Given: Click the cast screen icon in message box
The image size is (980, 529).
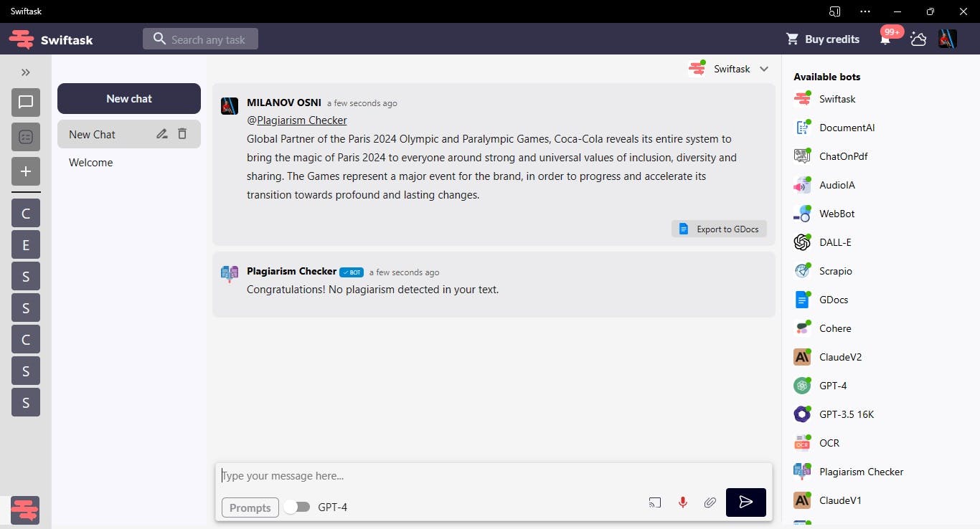Looking at the screenshot, I should tap(655, 502).
